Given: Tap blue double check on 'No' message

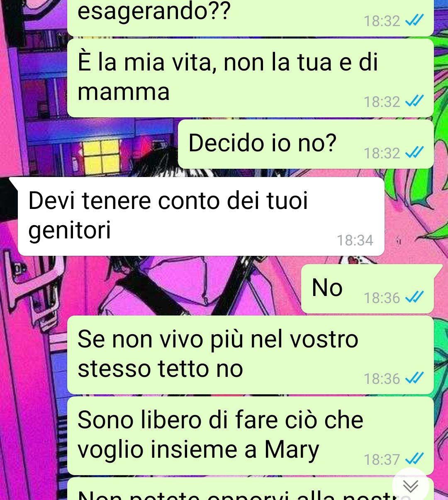Looking at the screenshot, I should click(414, 297).
